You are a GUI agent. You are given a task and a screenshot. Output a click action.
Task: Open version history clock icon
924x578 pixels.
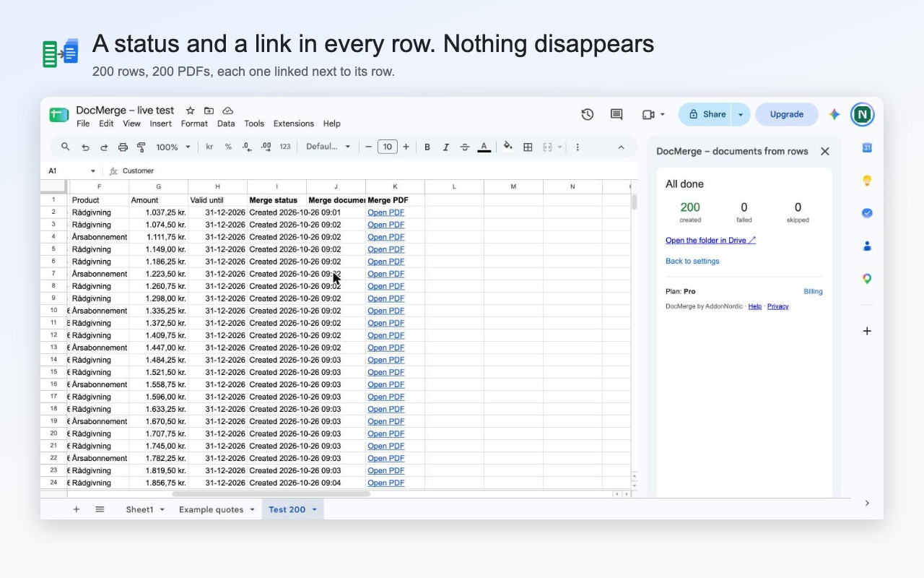click(x=588, y=114)
